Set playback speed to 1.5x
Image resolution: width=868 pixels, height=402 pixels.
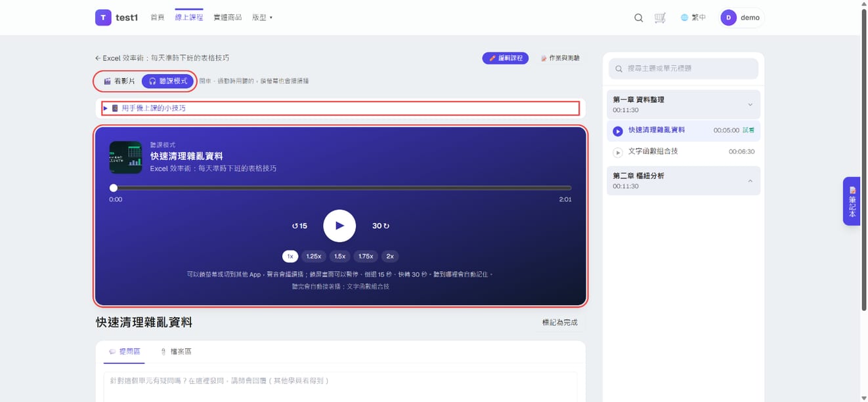click(339, 256)
